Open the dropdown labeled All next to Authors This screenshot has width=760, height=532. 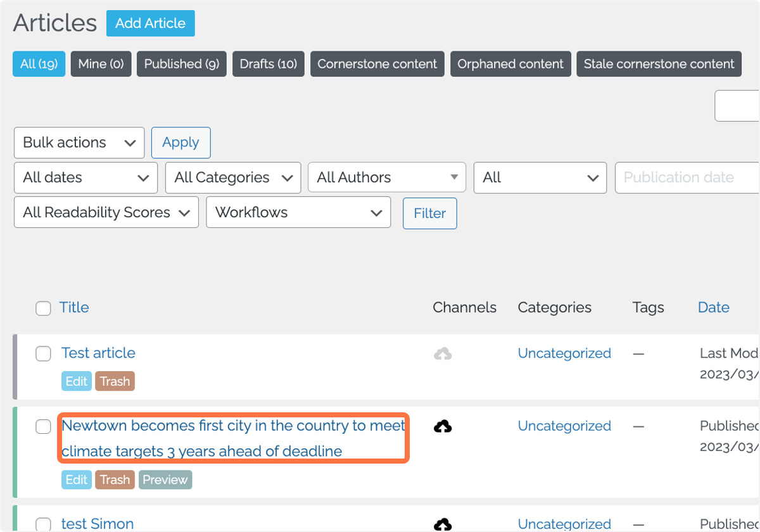[x=540, y=177]
